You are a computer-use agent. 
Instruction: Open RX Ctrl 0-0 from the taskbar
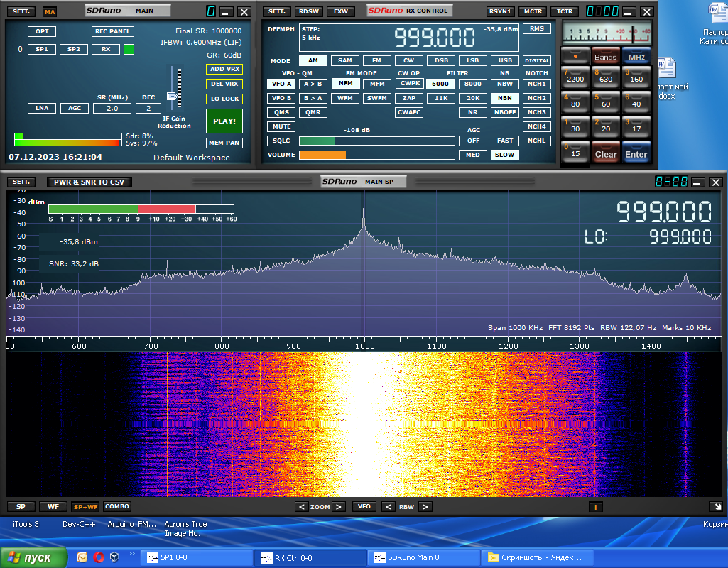(310, 557)
